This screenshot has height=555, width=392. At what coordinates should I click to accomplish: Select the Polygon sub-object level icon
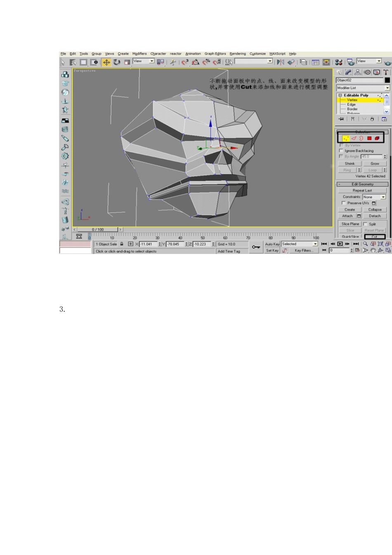tap(369, 138)
